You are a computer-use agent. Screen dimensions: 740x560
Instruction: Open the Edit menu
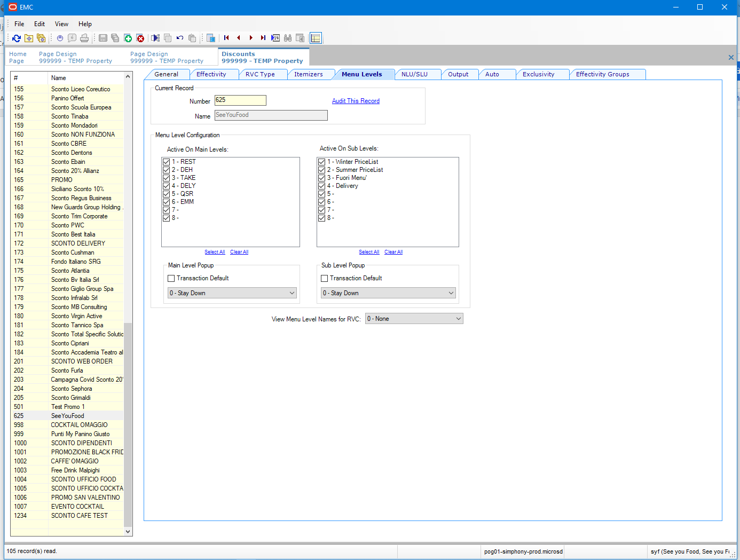40,24
